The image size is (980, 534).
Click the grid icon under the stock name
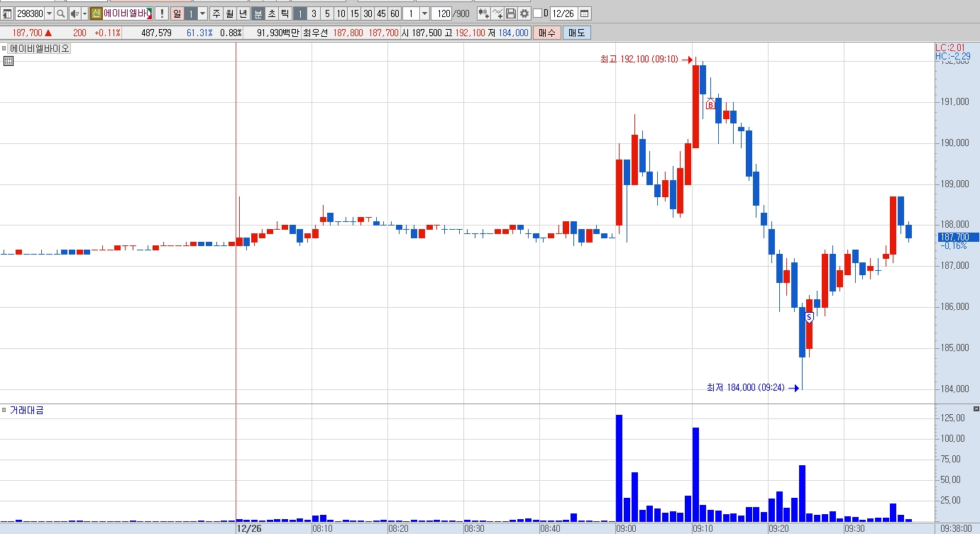[9, 61]
